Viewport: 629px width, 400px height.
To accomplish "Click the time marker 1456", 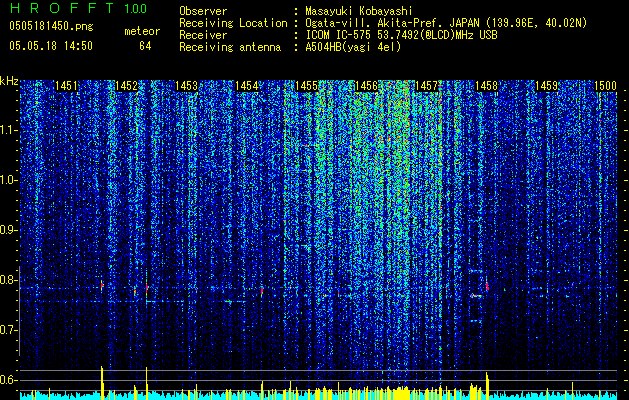I will [x=366, y=86].
